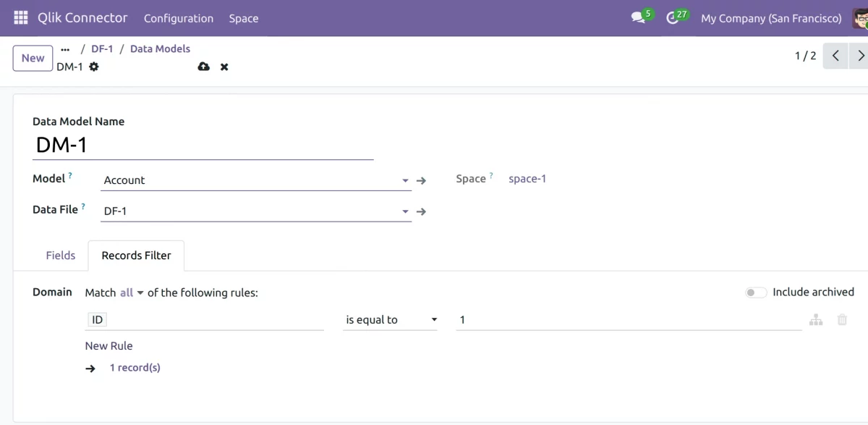
Task: Delete the ID rule with trash icon
Action: [x=842, y=319]
